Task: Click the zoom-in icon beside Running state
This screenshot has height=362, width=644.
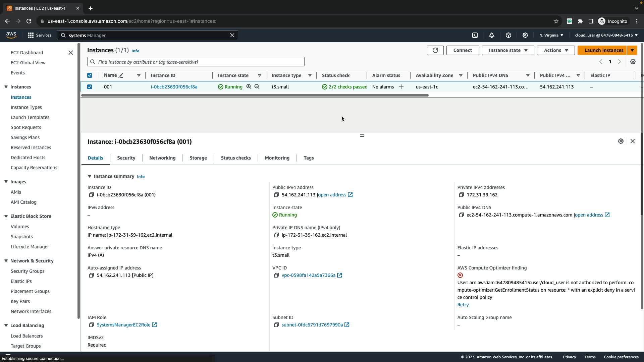Action: pyautogui.click(x=249, y=86)
